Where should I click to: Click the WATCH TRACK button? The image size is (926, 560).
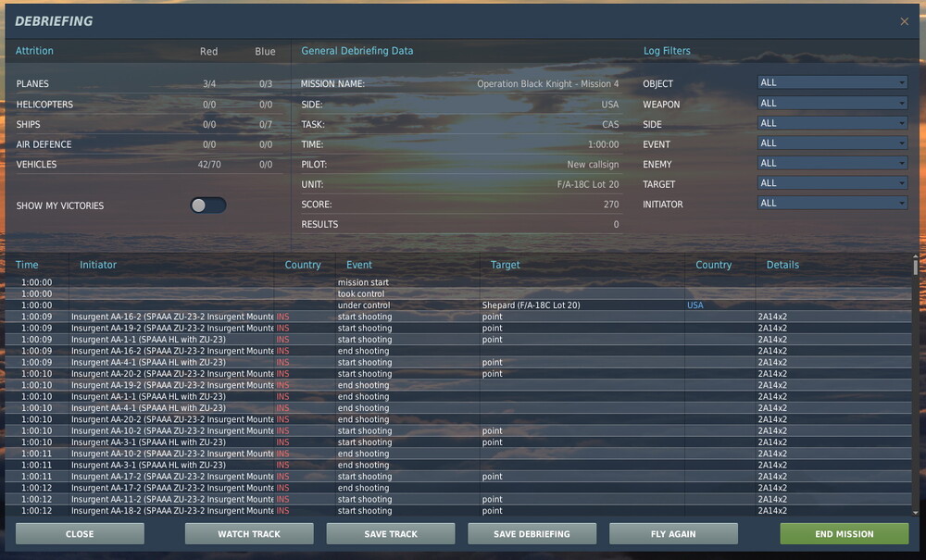click(249, 534)
